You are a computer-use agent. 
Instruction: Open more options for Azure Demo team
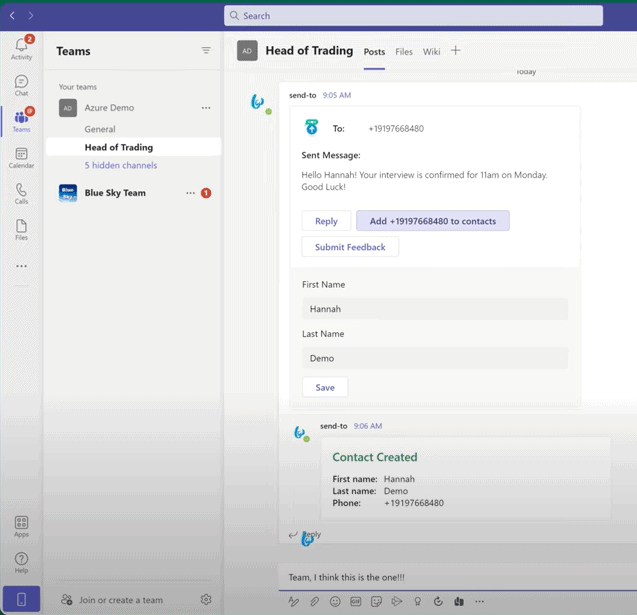pos(206,108)
